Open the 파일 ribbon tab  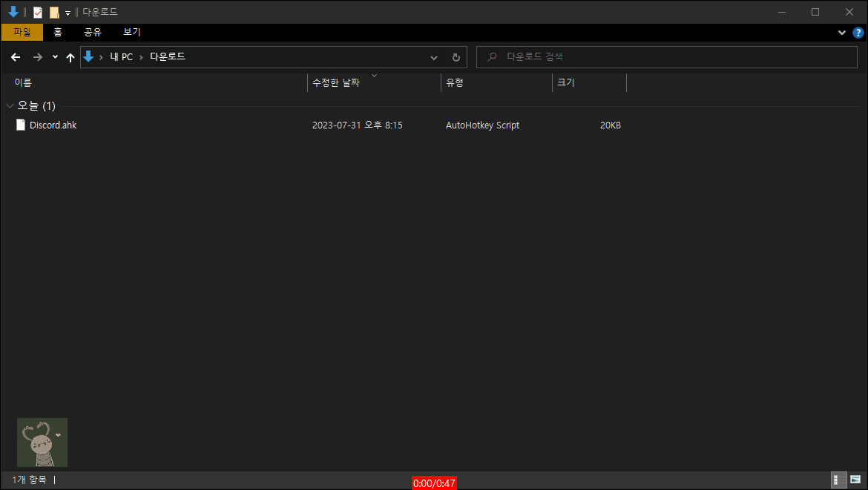(x=22, y=32)
